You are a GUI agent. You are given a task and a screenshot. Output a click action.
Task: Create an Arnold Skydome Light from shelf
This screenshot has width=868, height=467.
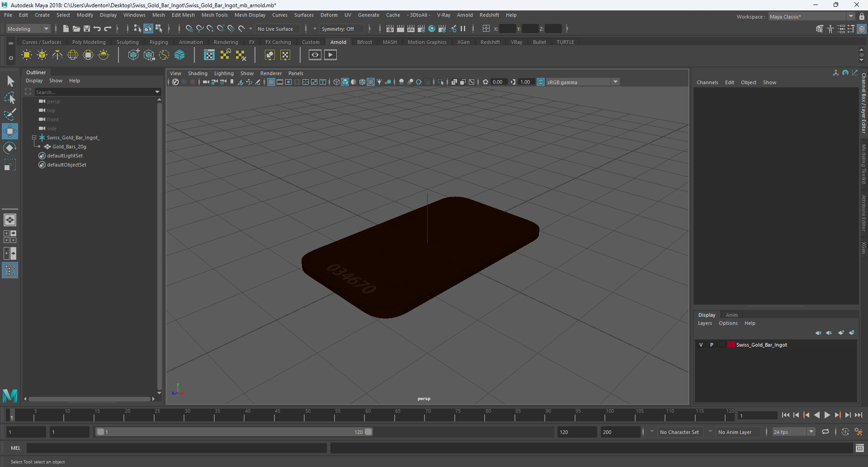point(73,55)
